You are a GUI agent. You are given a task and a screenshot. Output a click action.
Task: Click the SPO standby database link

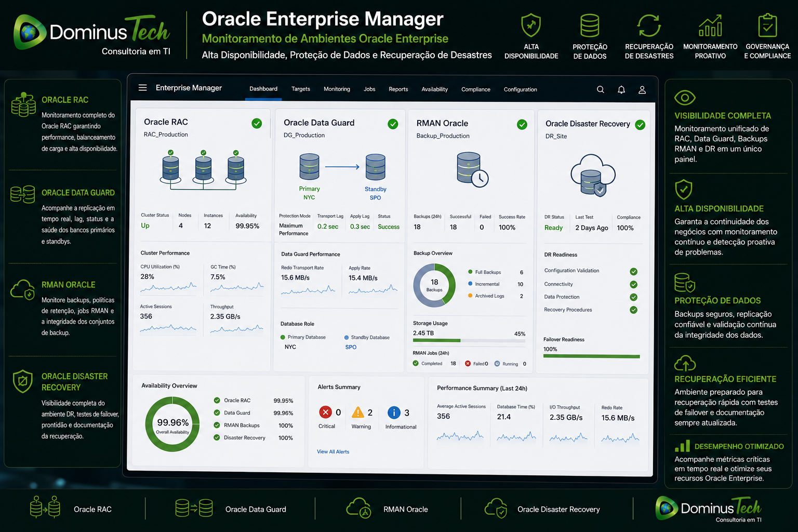[351, 347]
